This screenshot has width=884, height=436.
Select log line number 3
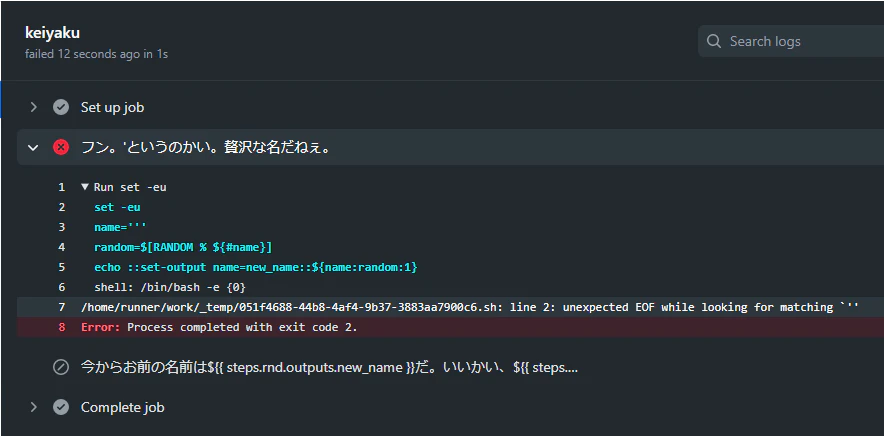(61, 227)
